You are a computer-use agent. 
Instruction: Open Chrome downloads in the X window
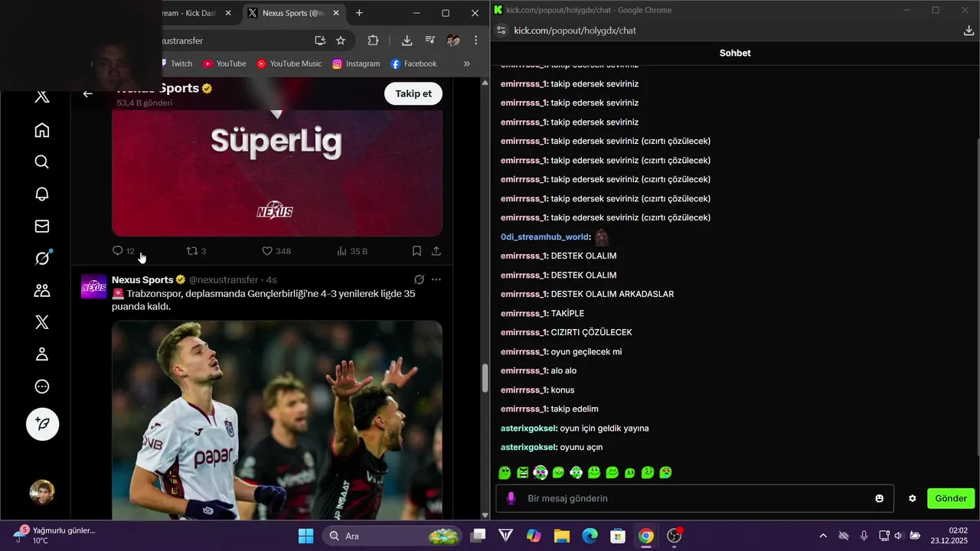click(407, 41)
